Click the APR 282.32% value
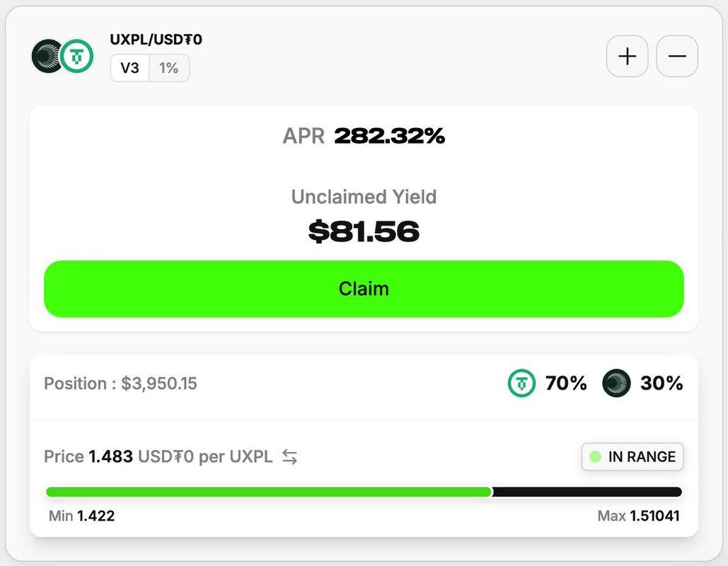This screenshot has height=566, width=728. pos(389,136)
